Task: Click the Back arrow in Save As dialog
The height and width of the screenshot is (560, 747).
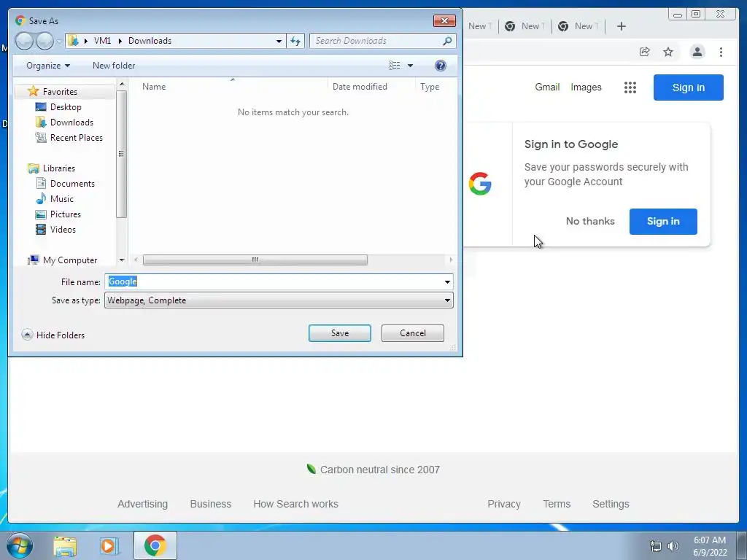Action: click(x=24, y=41)
